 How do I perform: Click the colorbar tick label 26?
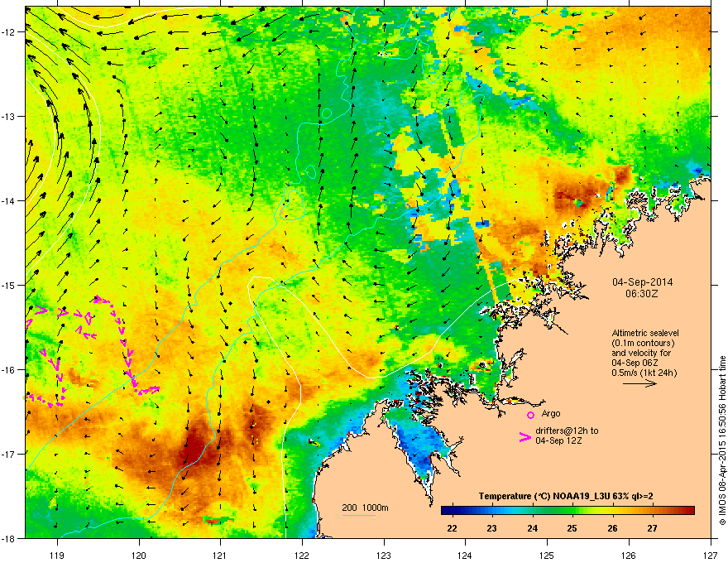tap(612, 528)
